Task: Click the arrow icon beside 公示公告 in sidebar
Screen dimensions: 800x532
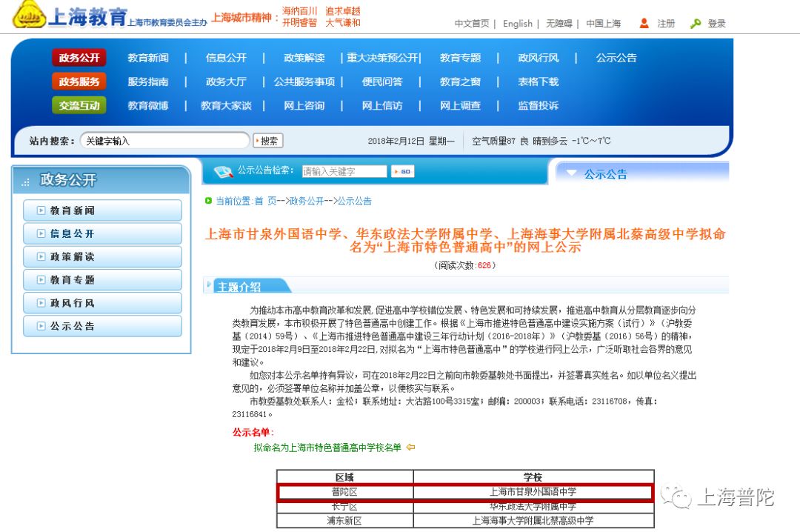Action: tap(41, 326)
